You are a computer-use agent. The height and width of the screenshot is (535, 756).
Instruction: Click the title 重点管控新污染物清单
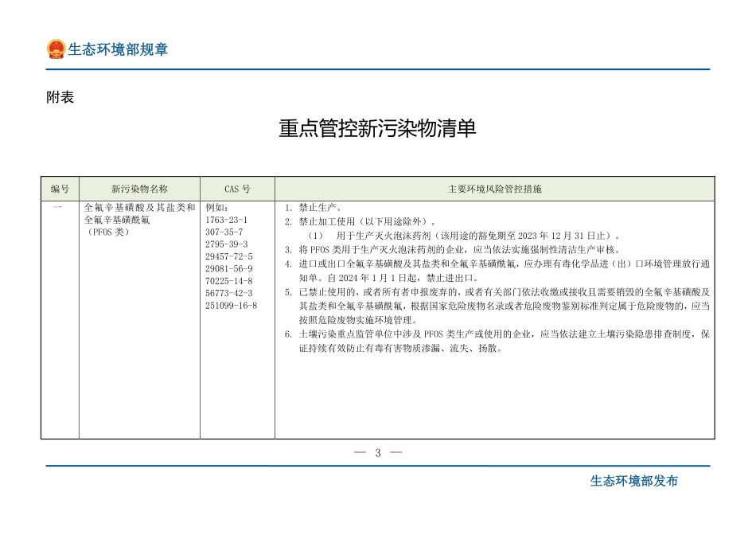[378, 127]
